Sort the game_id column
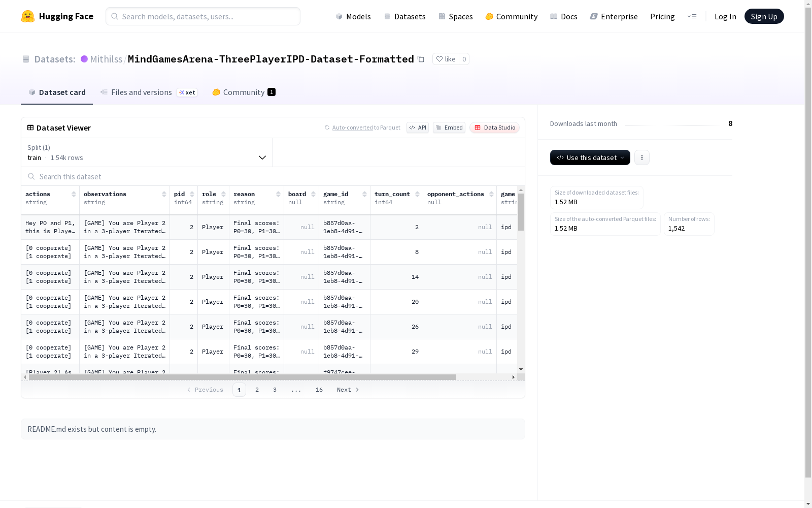 (364, 194)
